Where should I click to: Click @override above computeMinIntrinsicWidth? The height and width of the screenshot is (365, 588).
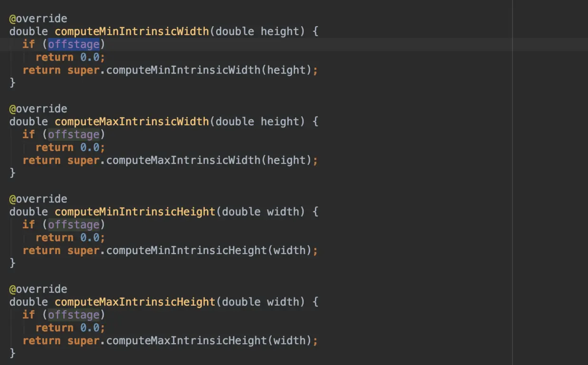click(x=38, y=19)
